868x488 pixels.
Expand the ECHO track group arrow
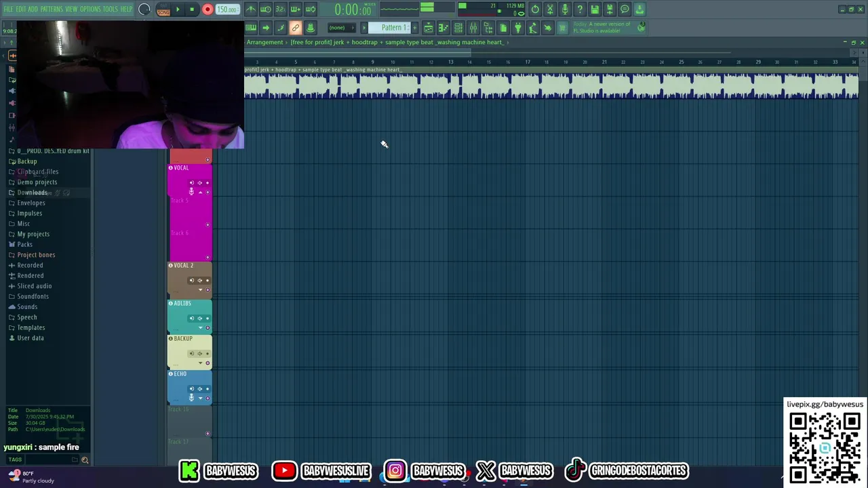pos(200,398)
